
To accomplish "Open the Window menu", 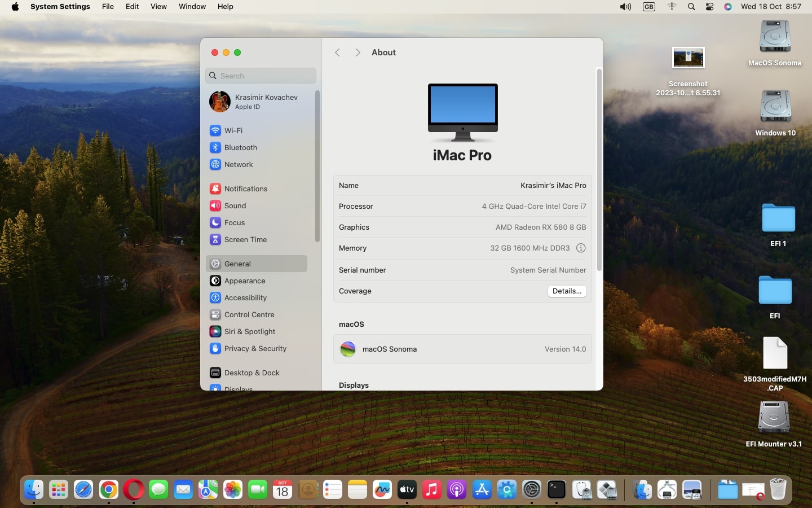I will 192,7.
